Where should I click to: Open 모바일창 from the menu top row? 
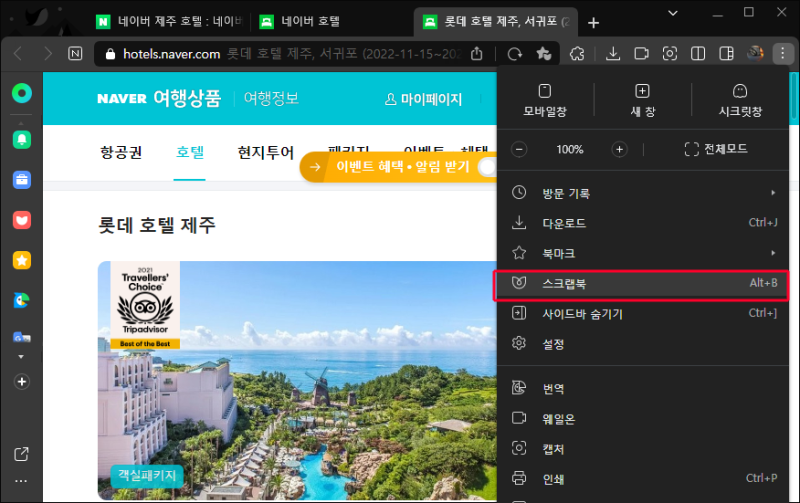click(x=545, y=100)
